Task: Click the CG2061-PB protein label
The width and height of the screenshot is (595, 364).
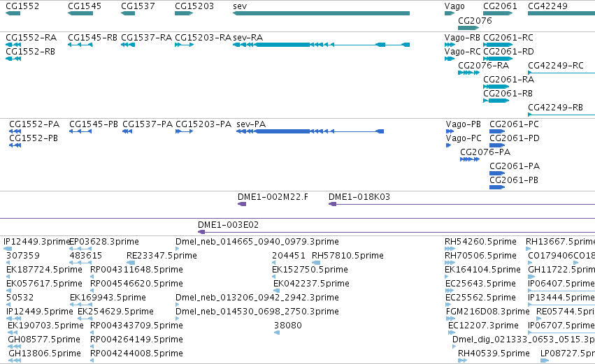Action: pyautogui.click(x=514, y=180)
